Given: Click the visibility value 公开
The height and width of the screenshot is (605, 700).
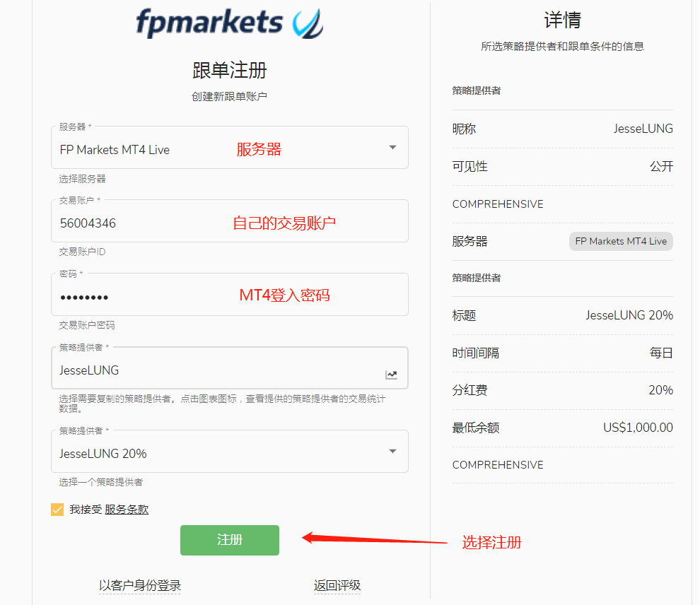Looking at the screenshot, I should [x=661, y=166].
